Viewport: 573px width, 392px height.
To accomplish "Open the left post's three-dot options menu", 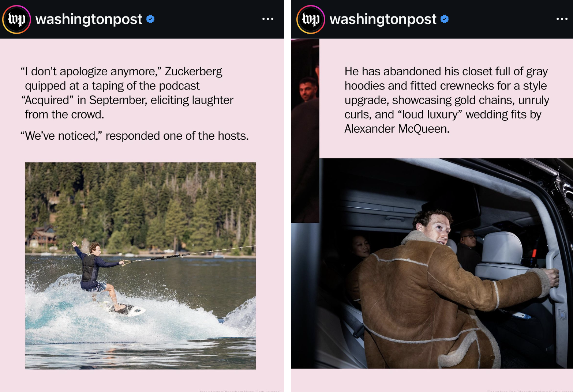I will tap(268, 19).
